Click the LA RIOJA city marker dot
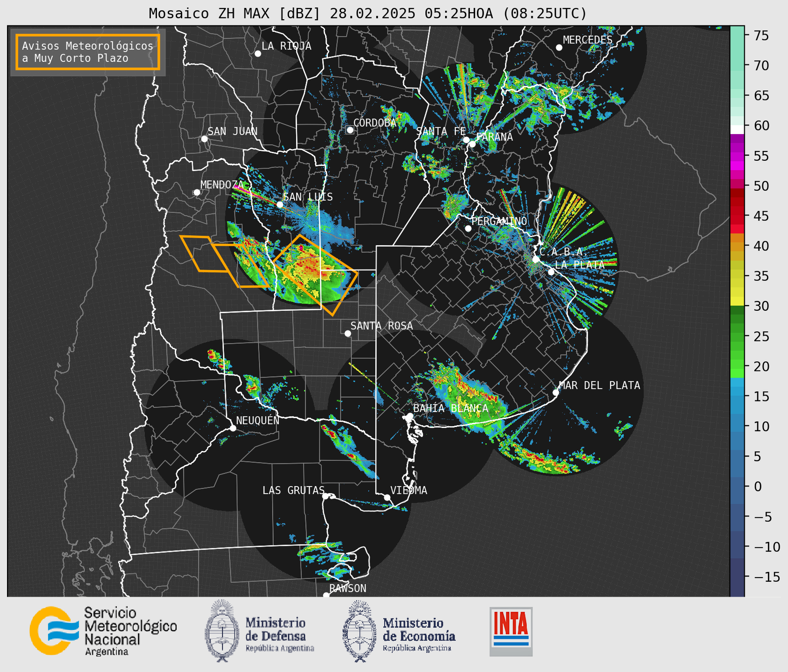Screen dimensions: 788x672 pos(258,54)
